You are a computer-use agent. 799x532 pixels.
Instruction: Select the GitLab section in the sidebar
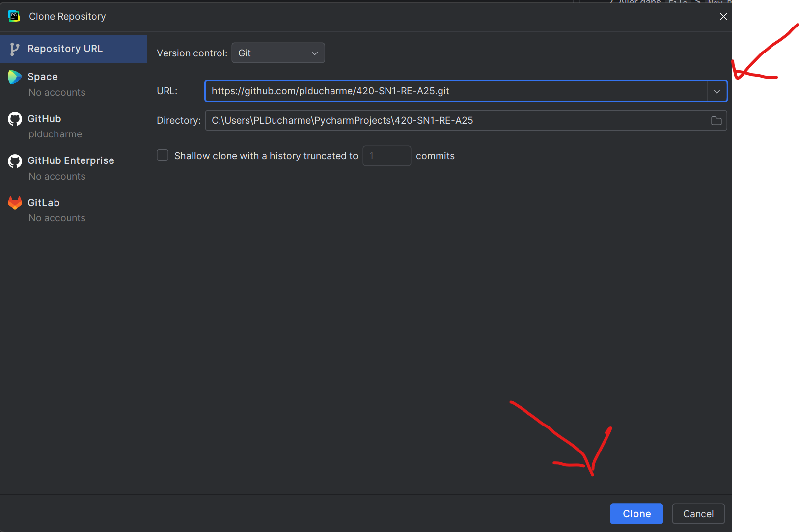tap(74, 210)
